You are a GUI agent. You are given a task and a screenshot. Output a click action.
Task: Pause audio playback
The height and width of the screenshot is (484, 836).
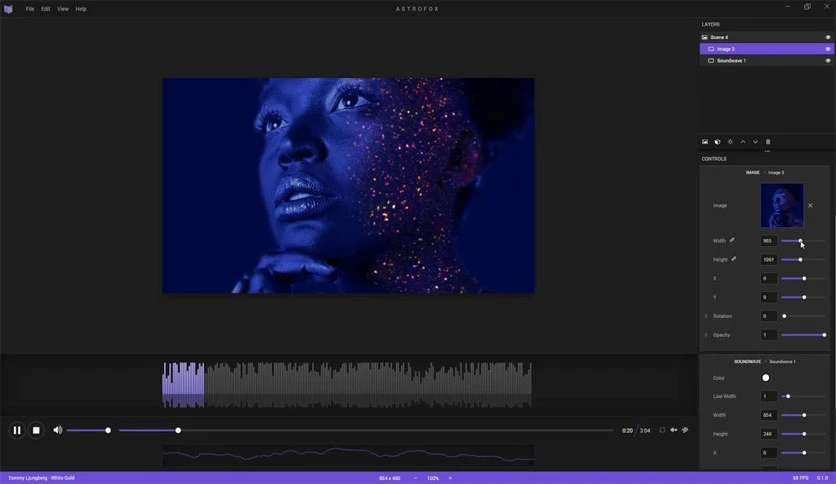tap(17, 430)
